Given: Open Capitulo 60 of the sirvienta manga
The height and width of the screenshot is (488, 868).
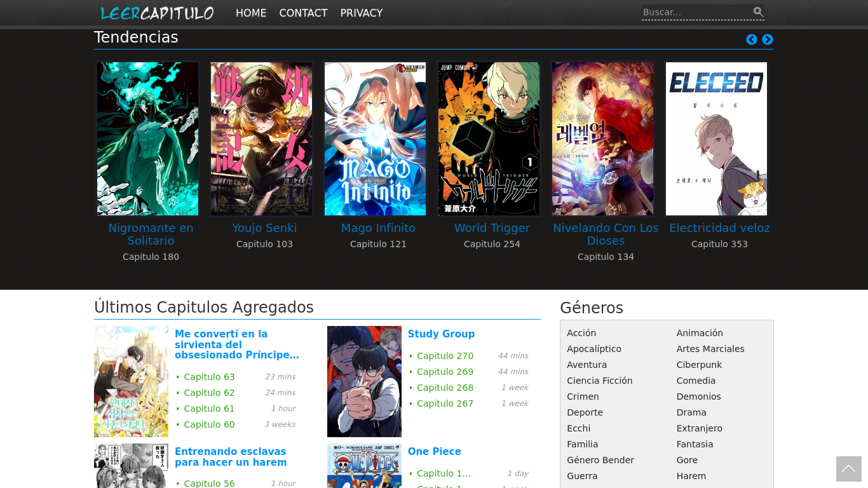Looking at the screenshot, I should coord(209,424).
